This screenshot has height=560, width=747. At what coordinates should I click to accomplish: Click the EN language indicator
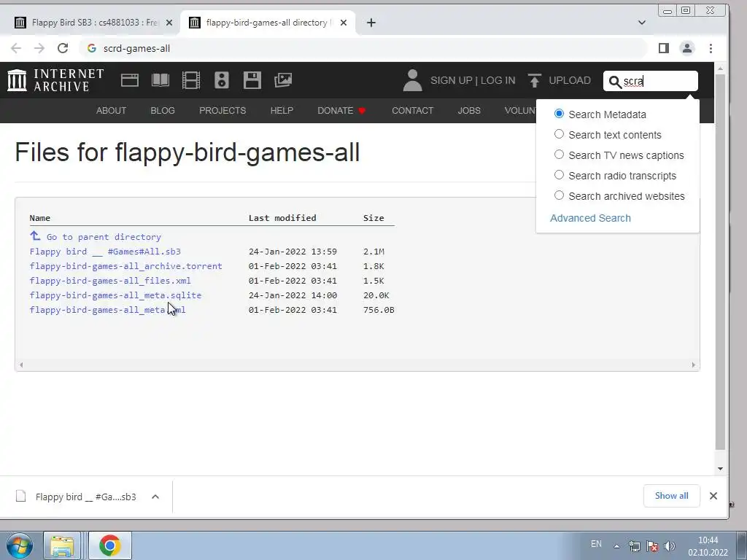596,544
